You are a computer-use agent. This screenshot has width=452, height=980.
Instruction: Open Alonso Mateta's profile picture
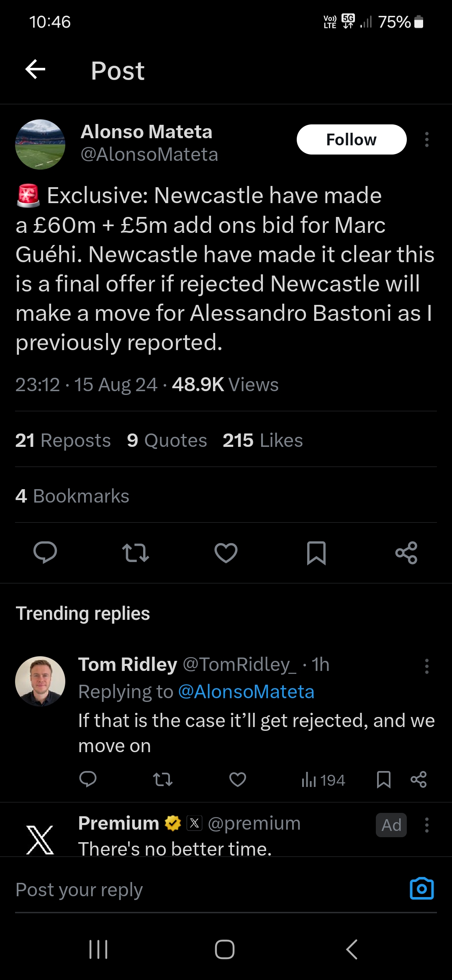point(40,144)
